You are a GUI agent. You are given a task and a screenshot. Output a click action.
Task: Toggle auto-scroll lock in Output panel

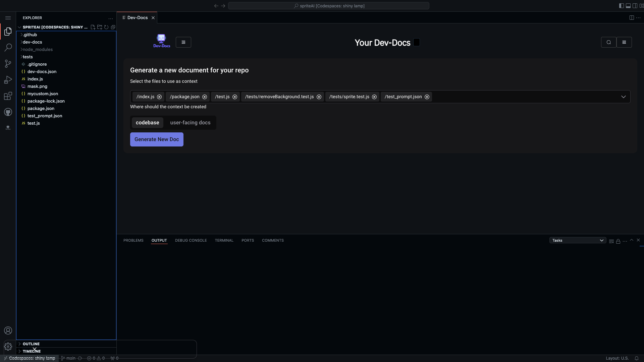click(x=618, y=241)
